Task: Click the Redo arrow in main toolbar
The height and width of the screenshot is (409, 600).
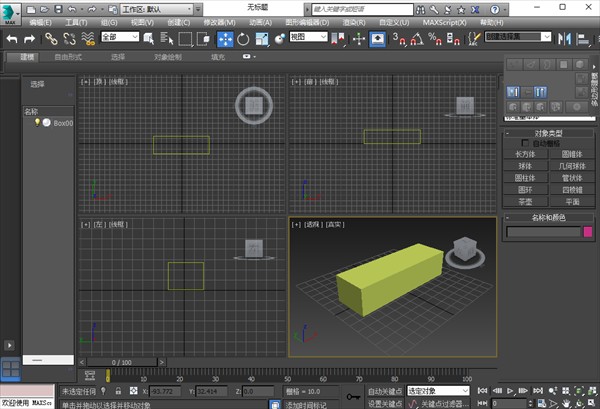Action: click(30, 38)
